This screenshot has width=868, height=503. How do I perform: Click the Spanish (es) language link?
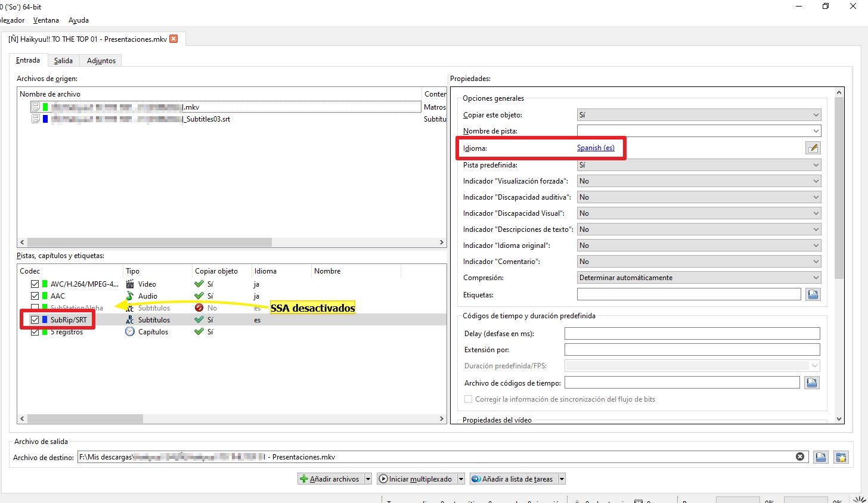[x=596, y=148]
